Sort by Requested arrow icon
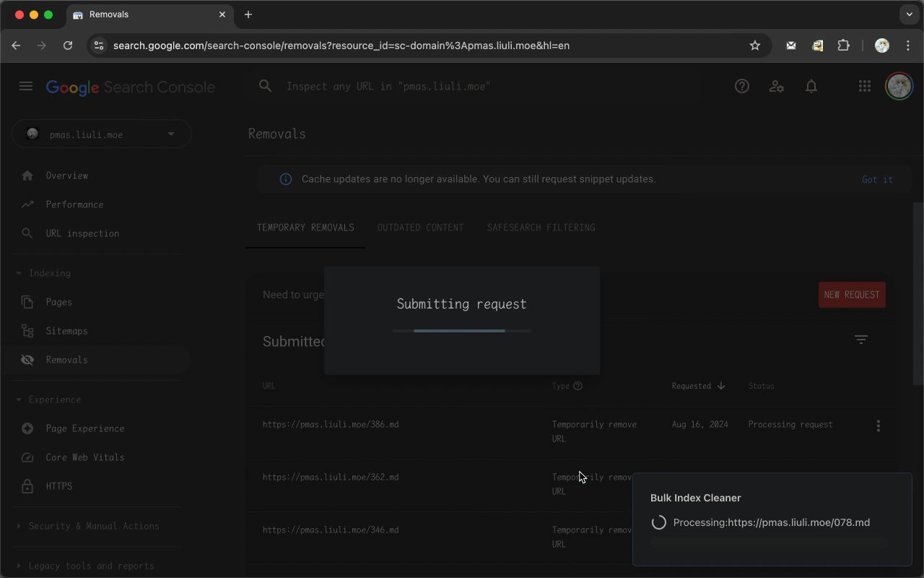The width and height of the screenshot is (924, 578). (720, 386)
